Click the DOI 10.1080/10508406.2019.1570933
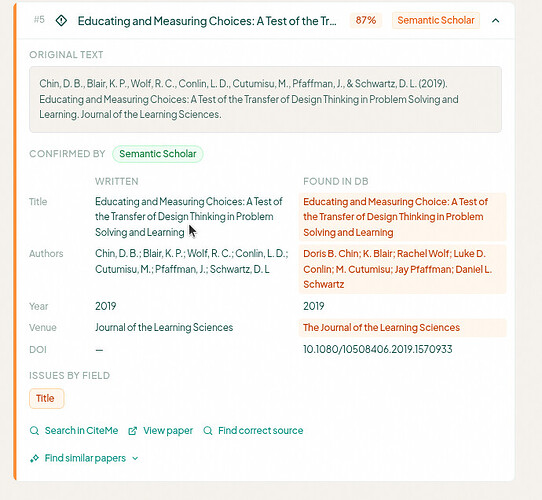Screen dimensions: 542x500 (x=377, y=350)
